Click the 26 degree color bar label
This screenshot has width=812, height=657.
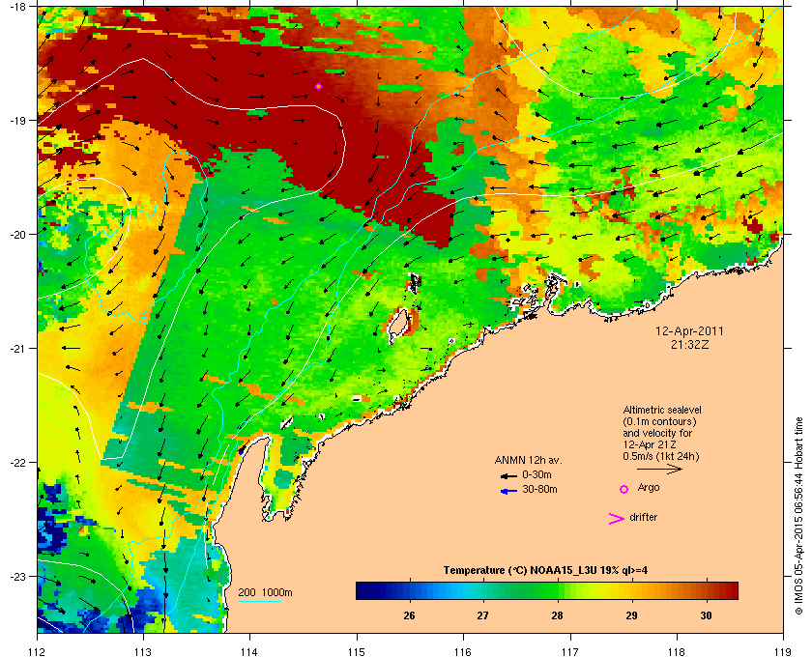coord(409,615)
